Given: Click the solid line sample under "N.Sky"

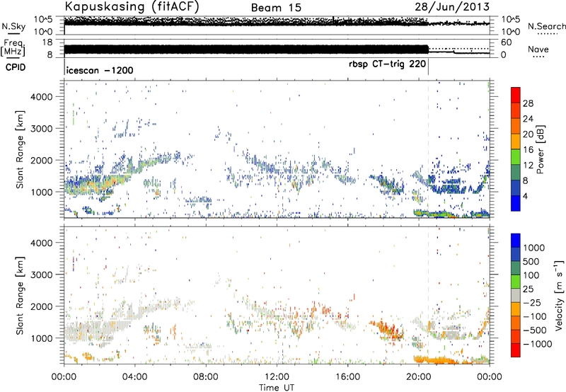Looking at the screenshot, I should pos(13,33).
